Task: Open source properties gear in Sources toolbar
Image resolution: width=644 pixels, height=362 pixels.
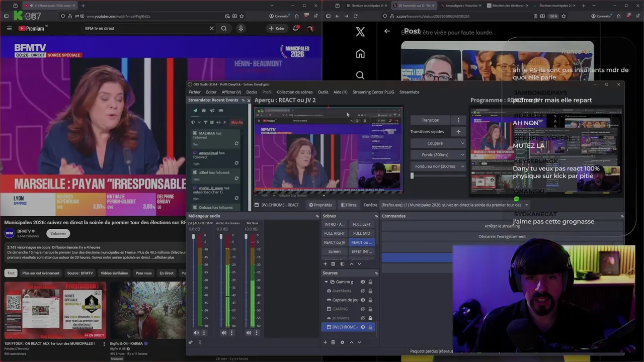Action: 342,342
